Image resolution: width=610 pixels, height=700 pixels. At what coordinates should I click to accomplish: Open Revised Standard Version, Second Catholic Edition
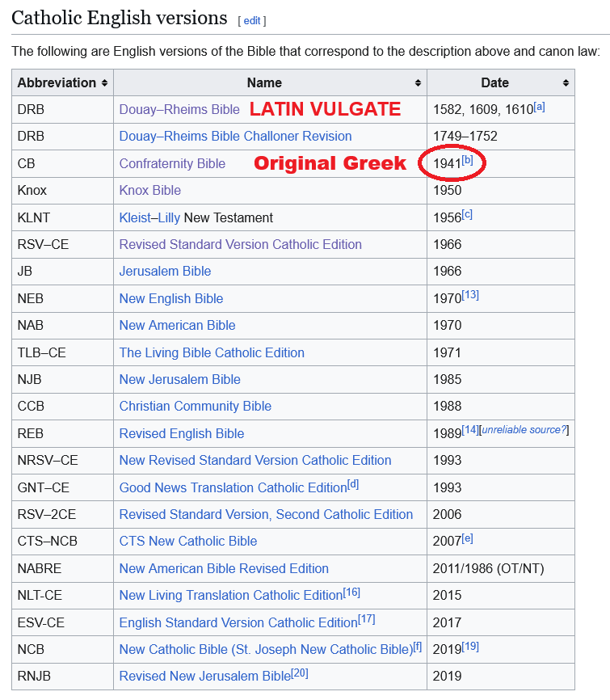click(x=266, y=514)
